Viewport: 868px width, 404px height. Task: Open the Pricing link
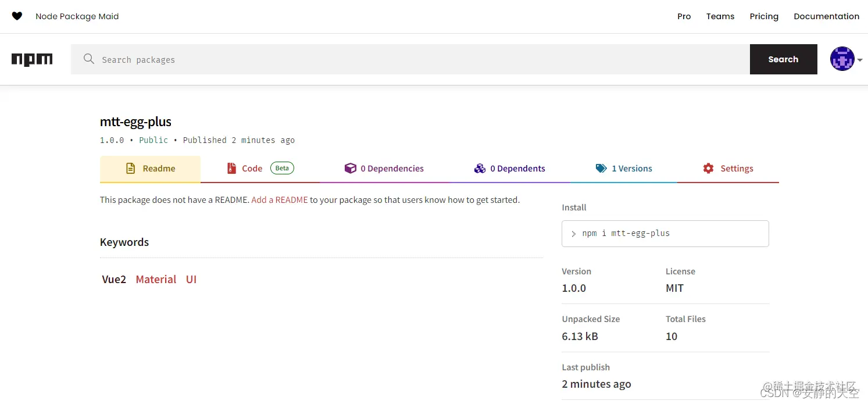click(x=764, y=16)
